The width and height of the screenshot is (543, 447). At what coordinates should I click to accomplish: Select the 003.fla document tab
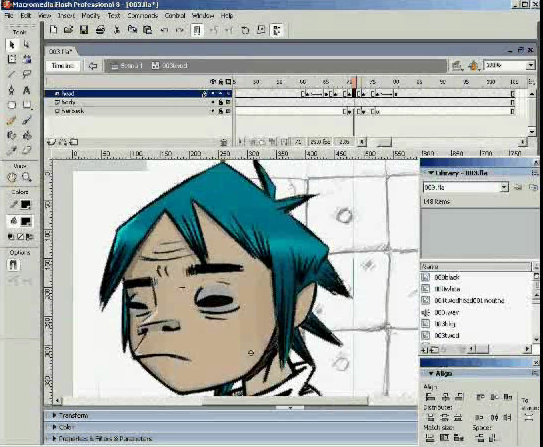(60, 51)
